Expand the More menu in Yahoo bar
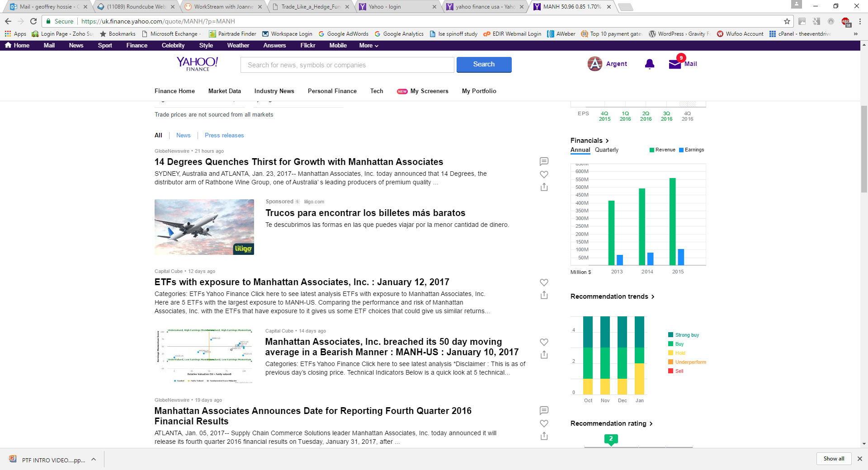The height and width of the screenshot is (470, 868). tap(368, 46)
